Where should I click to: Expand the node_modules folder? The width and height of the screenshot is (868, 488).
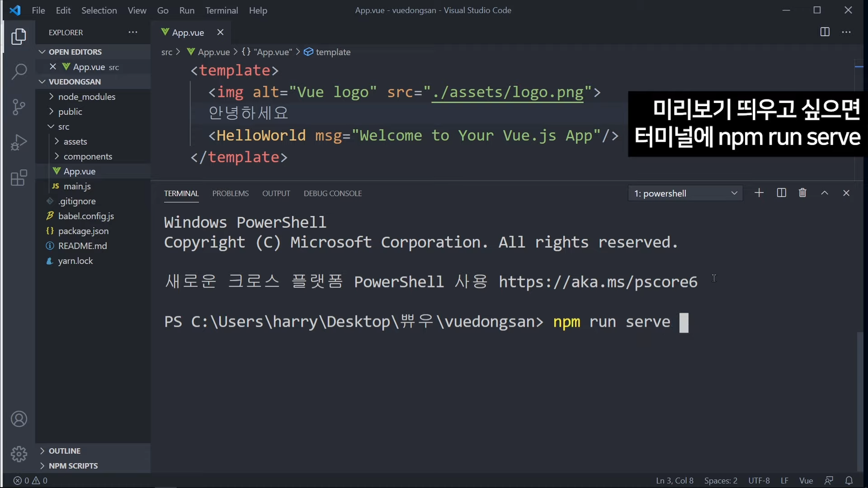coord(86,97)
